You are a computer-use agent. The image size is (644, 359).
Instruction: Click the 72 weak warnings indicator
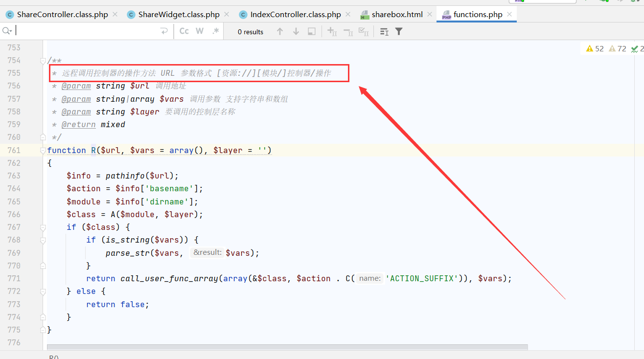click(x=618, y=48)
